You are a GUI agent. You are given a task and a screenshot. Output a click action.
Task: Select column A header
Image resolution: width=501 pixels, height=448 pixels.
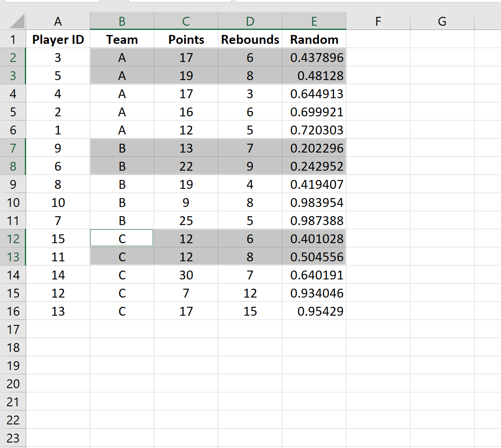58,21
